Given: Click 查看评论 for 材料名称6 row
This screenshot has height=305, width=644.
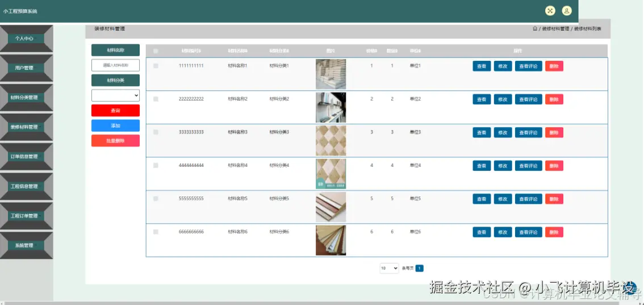Looking at the screenshot, I should click(x=529, y=232).
